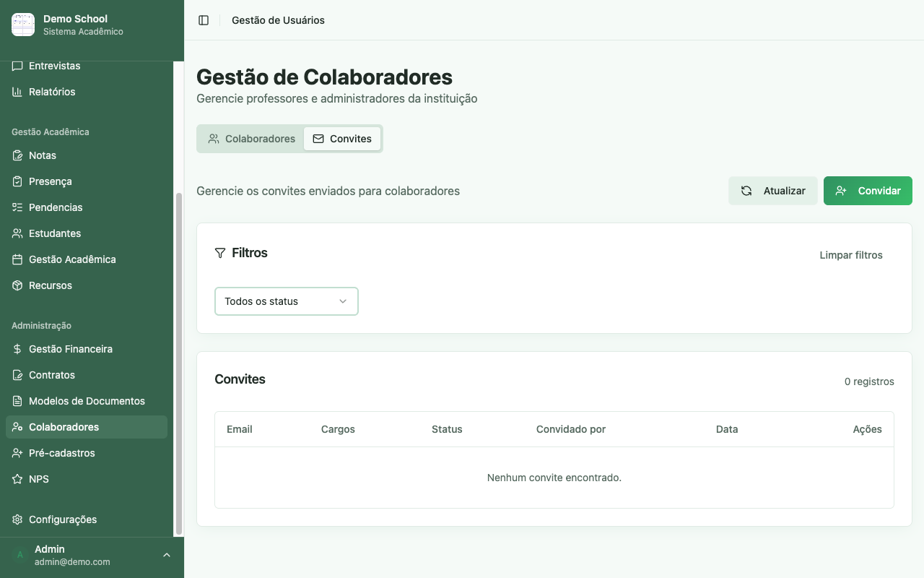Image resolution: width=924 pixels, height=578 pixels.
Task: Open Contratos in the sidebar
Action: 87,375
